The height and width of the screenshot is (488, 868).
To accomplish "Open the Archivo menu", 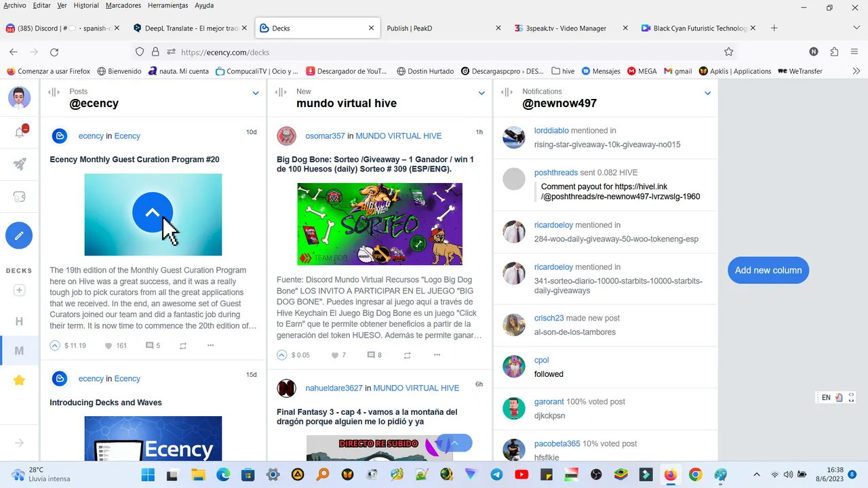I will tap(15, 5).
